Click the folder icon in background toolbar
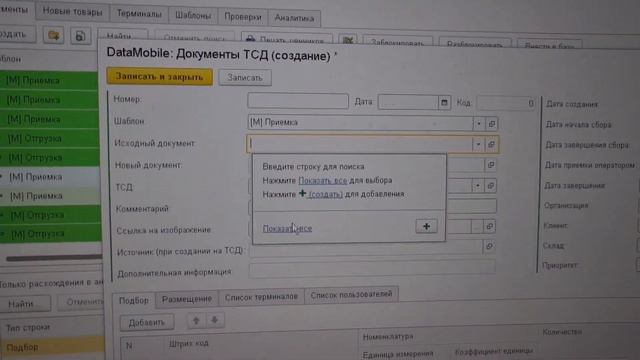640x360 pixels. (53, 36)
